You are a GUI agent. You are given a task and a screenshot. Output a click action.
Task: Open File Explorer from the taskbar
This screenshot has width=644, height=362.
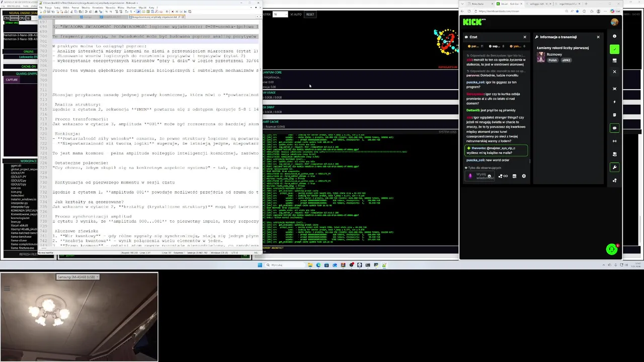point(310,265)
